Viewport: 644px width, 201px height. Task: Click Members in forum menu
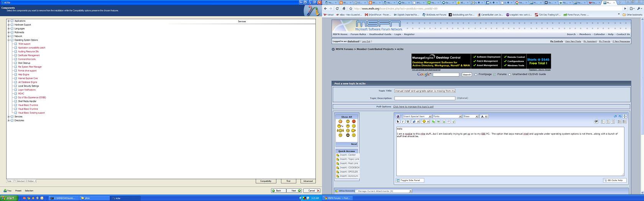coord(585,34)
